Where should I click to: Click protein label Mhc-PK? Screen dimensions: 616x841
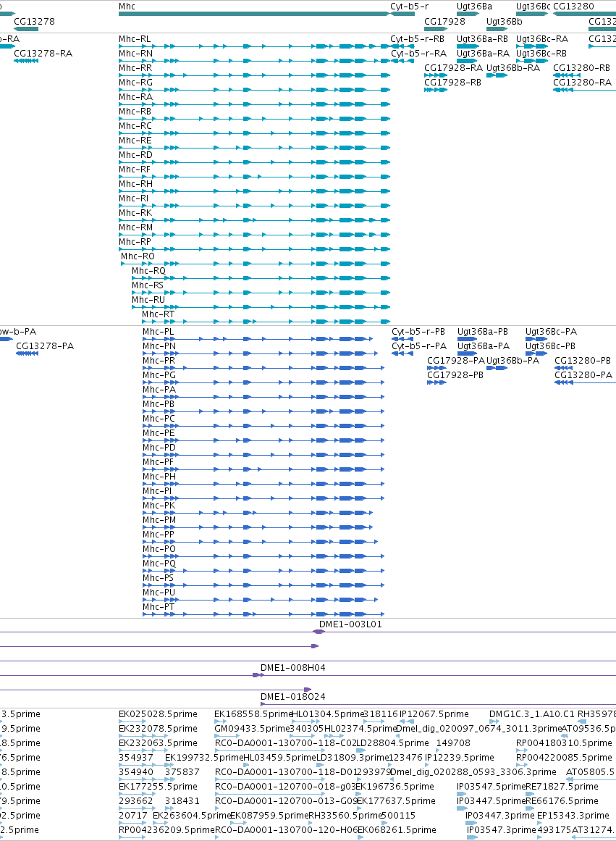159,506
